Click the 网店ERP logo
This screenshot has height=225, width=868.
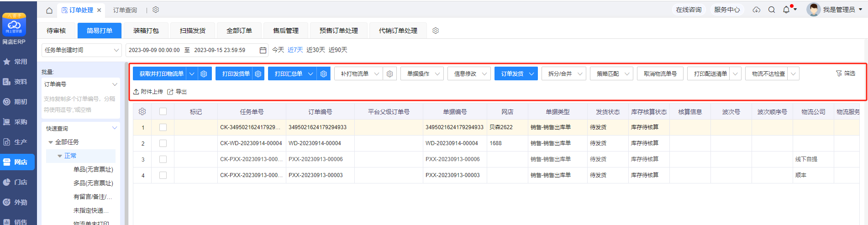click(x=14, y=25)
